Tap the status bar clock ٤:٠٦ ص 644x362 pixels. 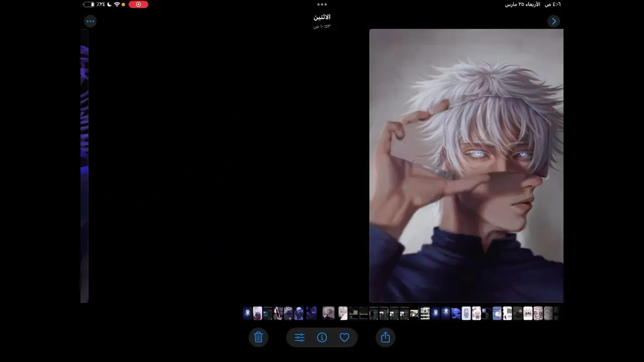(x=553, y=5)
